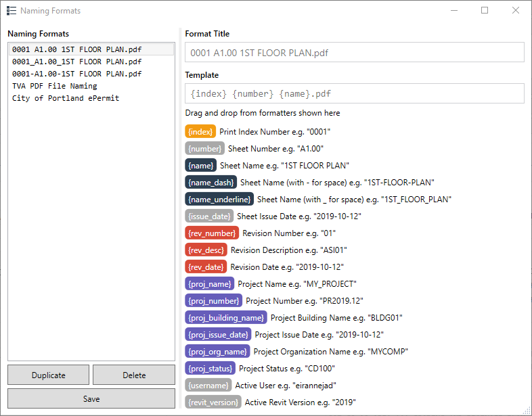Focus the Format Title input field
Screen dimensions: 532x416
point(355,53)
